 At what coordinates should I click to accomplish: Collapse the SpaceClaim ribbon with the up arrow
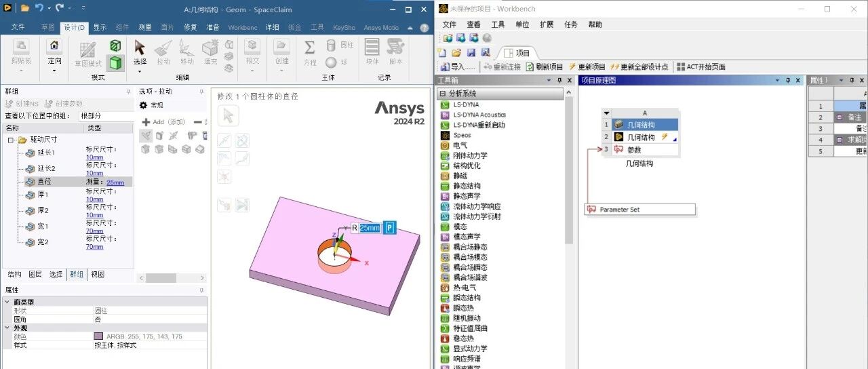pyautogui.click(x=410, y=27)
